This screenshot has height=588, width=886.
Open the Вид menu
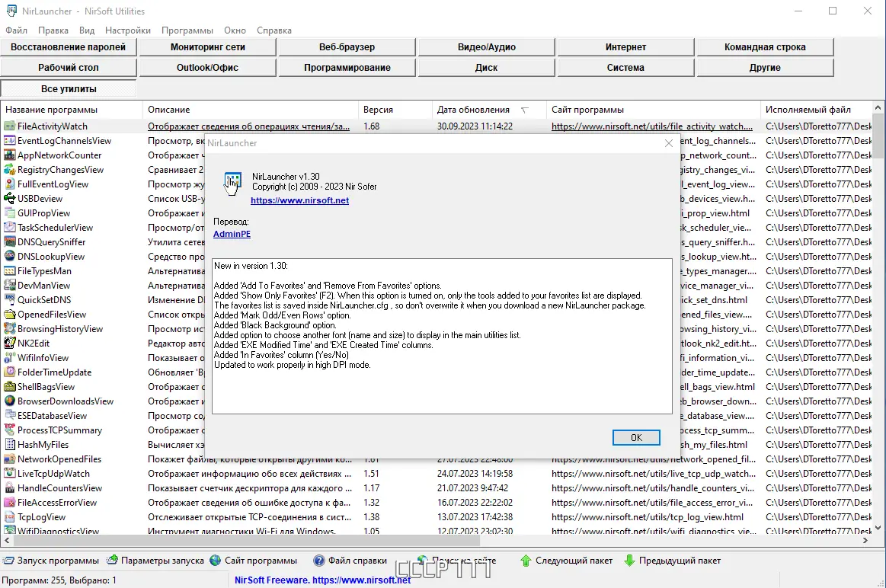[86, 30]
